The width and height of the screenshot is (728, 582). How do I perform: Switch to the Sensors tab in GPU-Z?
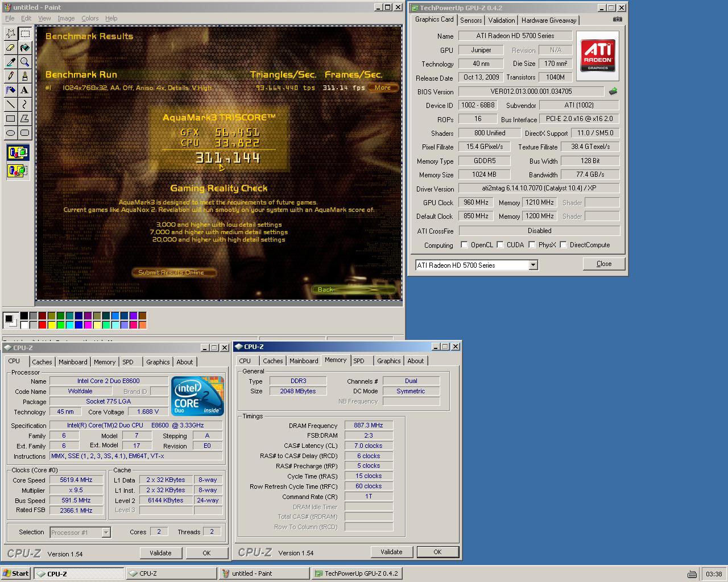tap(471, 20)
